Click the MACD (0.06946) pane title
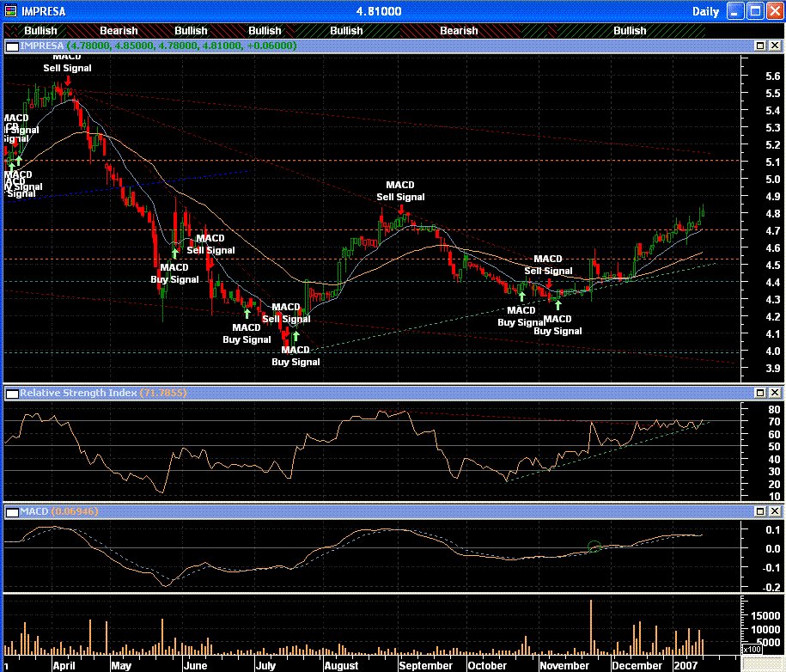 [59, 511]
